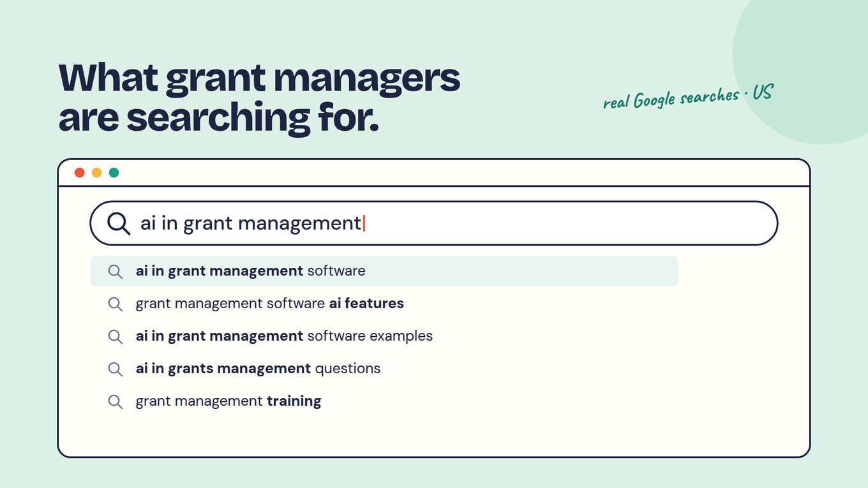Click the search icon beside 'software examples' suggestion
The width and height of the screenshot is (868, 488).
[115, 336]
